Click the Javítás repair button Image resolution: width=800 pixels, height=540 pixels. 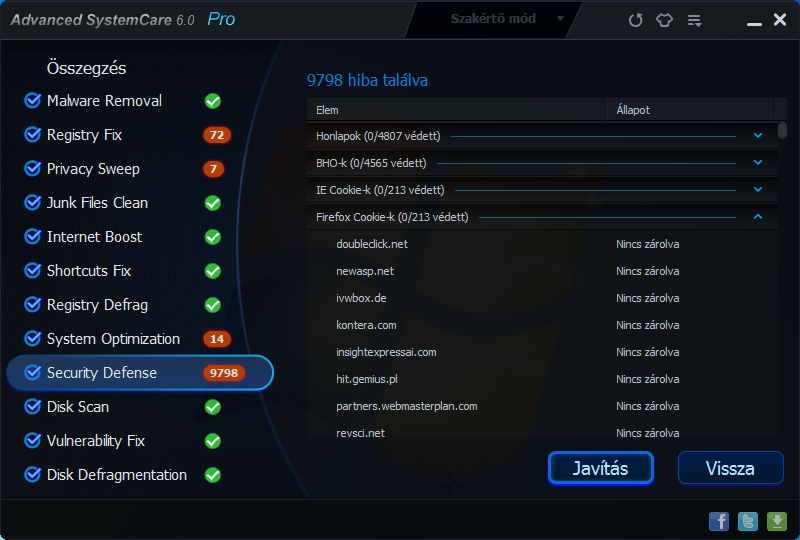[x=601, y=468]
